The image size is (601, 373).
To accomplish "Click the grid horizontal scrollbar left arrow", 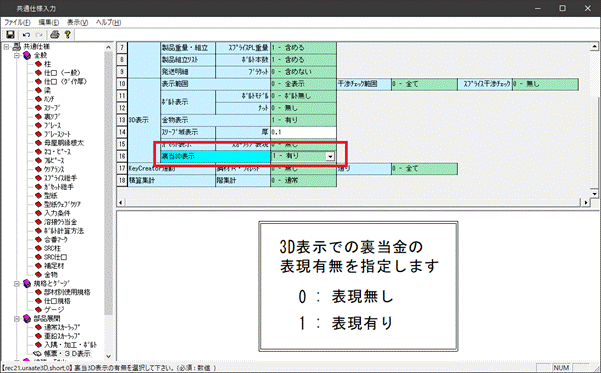I will [121, 202].
